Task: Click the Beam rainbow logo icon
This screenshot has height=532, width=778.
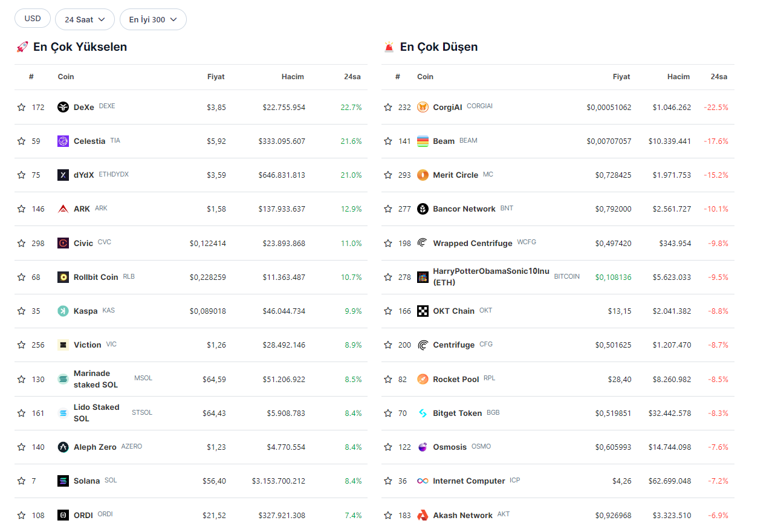Action: 423,141
